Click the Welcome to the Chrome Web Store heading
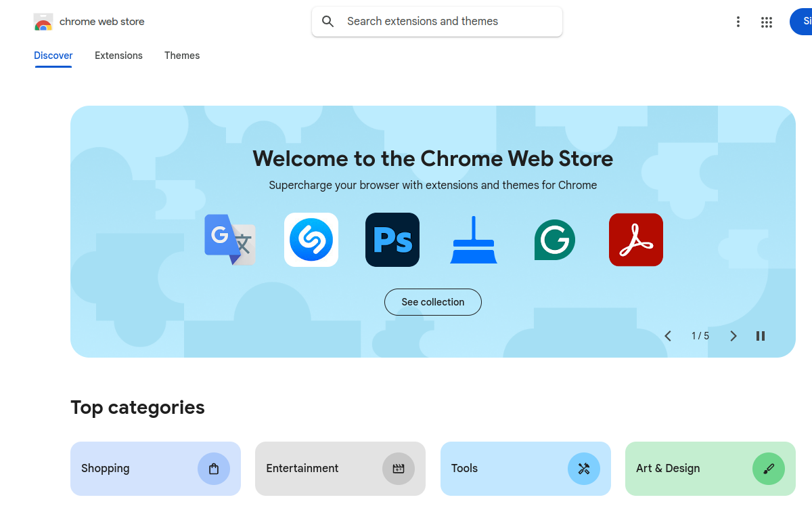The width and height of the screenshot is (812, 508). tap(433, 158)
